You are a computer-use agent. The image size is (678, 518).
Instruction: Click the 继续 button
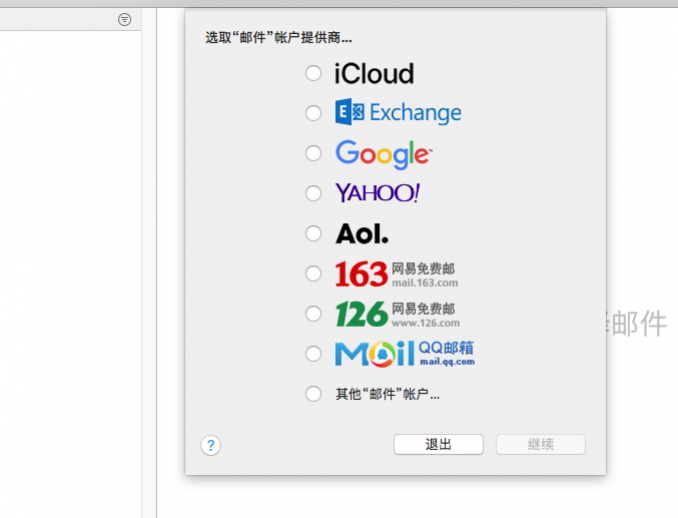click(540, 444)
